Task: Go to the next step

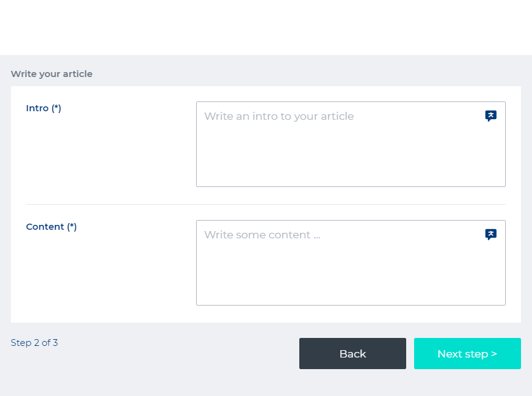Action: click(x=467, y=354)
